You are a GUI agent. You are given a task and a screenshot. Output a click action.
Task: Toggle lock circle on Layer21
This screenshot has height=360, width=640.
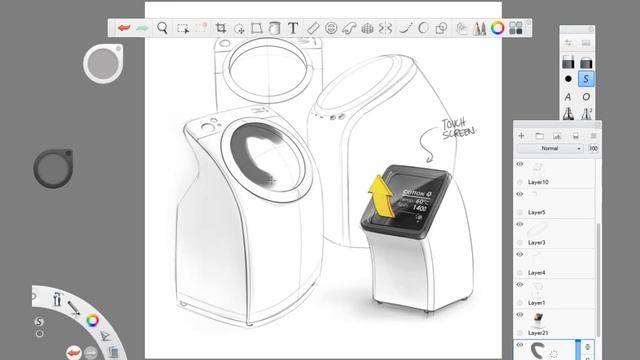click(x=520, y=333)
